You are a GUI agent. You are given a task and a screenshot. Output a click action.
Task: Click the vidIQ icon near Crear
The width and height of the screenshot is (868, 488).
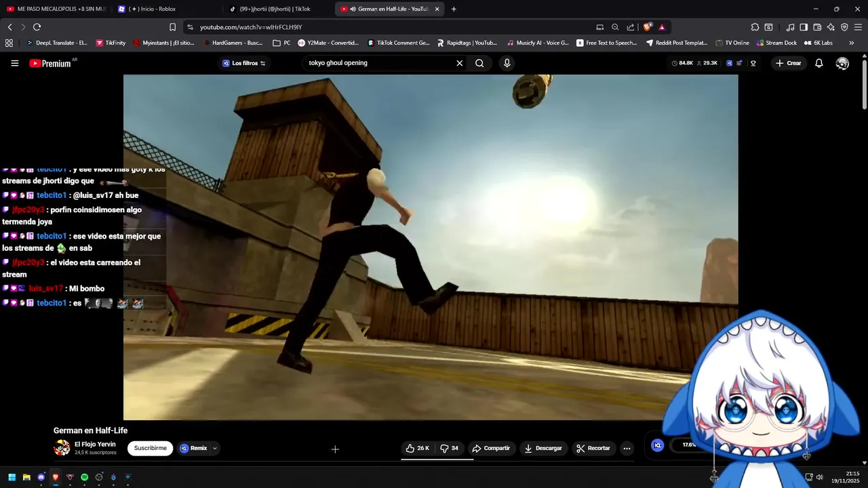pos(729,63)
